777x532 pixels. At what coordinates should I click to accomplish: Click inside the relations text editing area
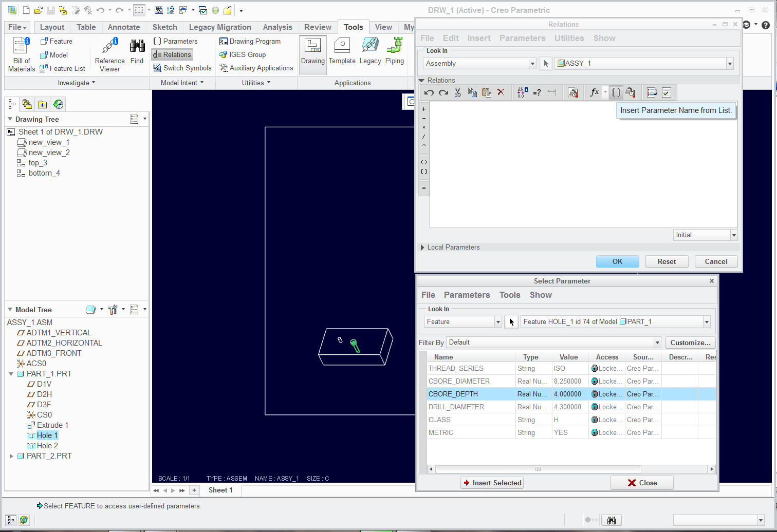pyautogui.click(x=583, y=164)
